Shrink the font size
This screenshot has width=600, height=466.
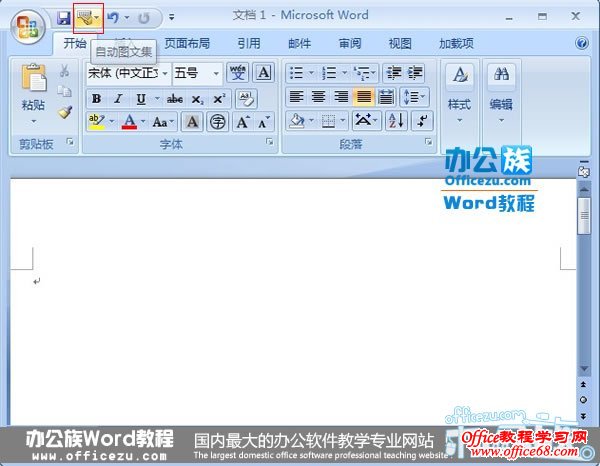pos(264,122)
